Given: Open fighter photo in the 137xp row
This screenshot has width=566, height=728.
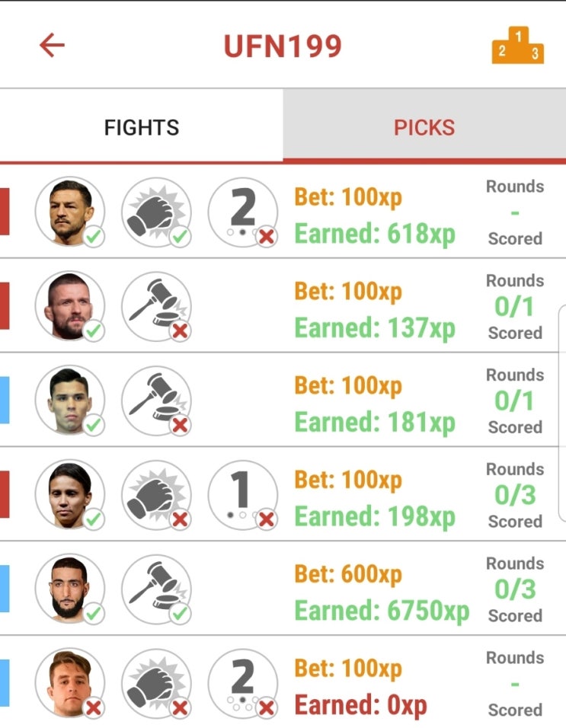Looking at the screenshot, I should pyautogui.click(x=70, y=306).
